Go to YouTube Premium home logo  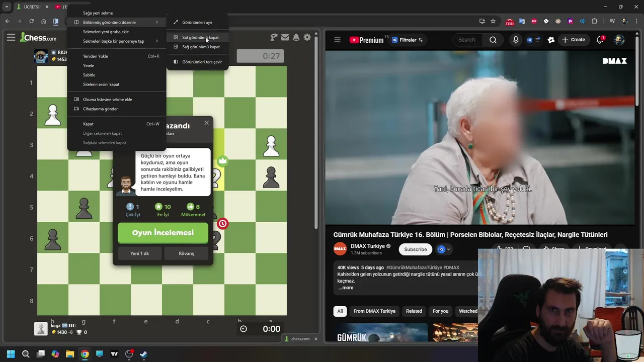tap(366, 40)
